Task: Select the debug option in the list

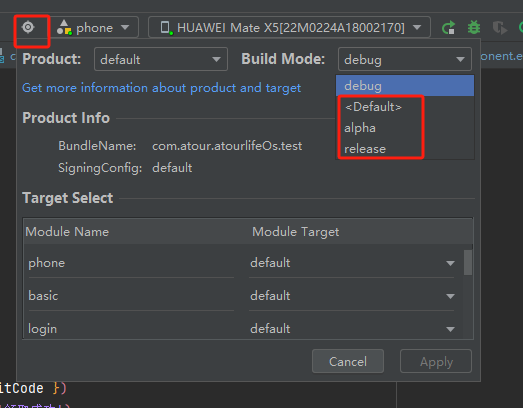Action: pos(405,86)
